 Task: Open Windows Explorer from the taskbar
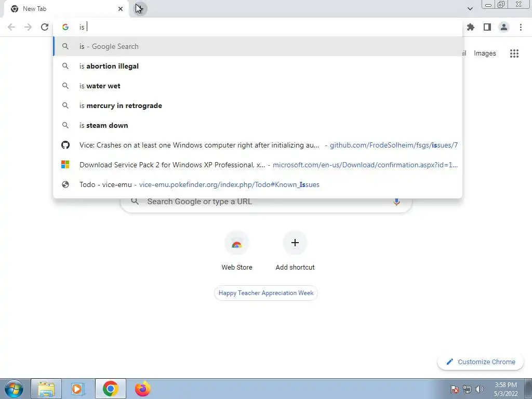click(46, 389)
